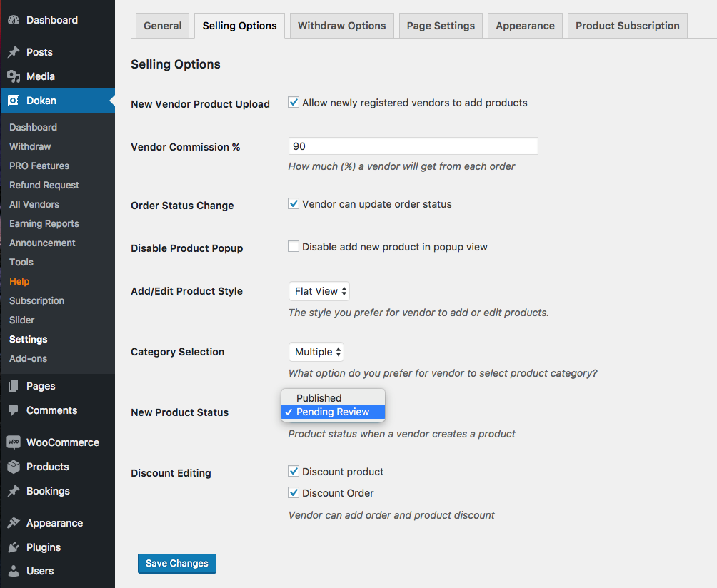
Task: Click the WooCommerce logo icon
Action: [x=14, y=442]
